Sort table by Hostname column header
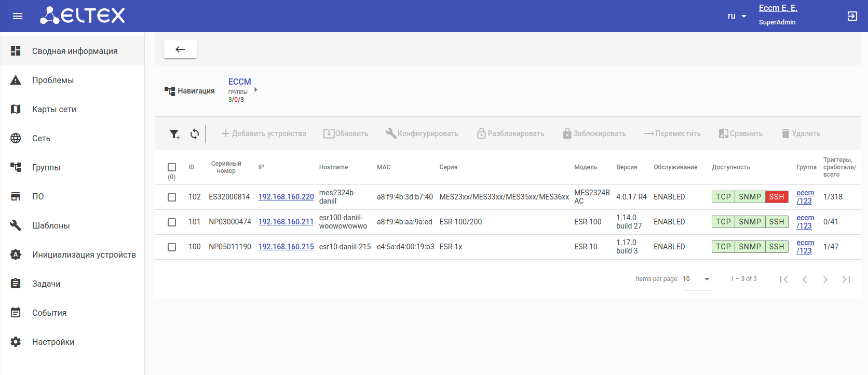Image resolution: width=868 pixels, height=375 pixels. tap(333, 167)
